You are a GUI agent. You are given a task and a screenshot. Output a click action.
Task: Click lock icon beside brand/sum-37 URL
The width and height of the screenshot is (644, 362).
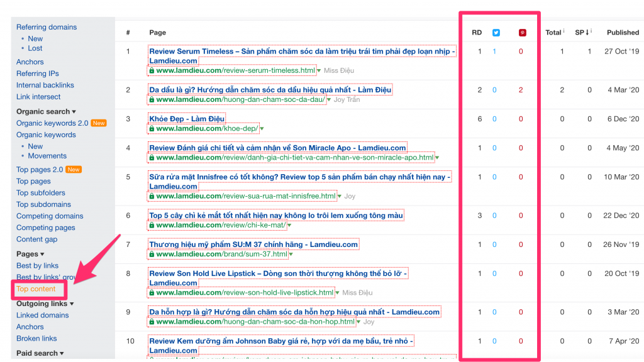(x=152, y=255)
